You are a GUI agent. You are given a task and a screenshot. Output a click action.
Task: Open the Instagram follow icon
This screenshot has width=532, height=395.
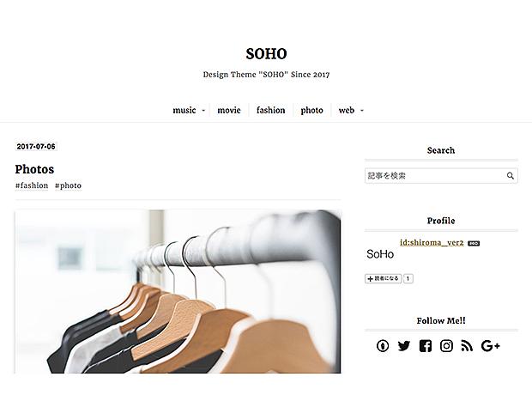(x=446, y=346)
